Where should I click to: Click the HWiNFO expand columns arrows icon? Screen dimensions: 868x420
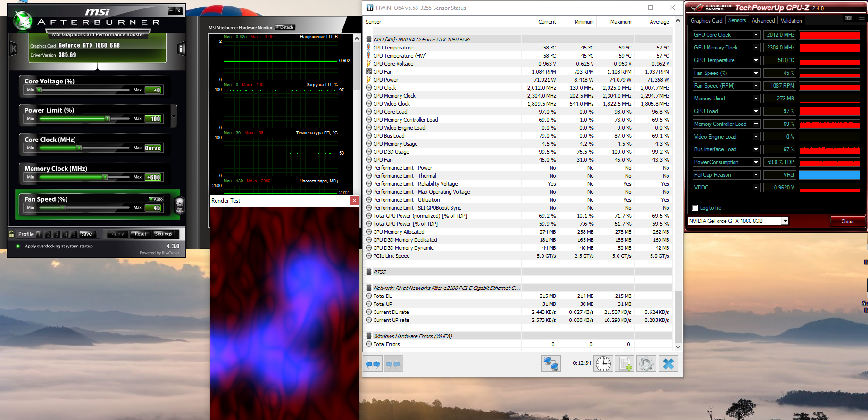373,364
